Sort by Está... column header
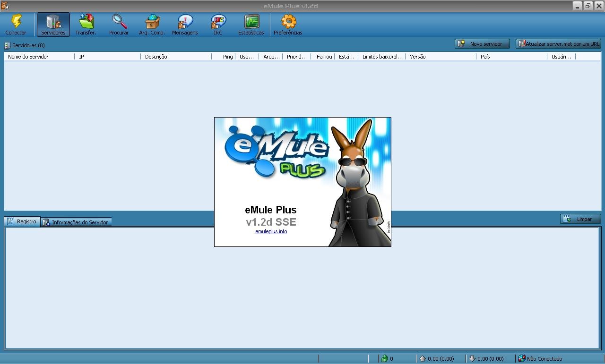The width and height of the screenshot is (605, 364). click(x=346, y=57)
